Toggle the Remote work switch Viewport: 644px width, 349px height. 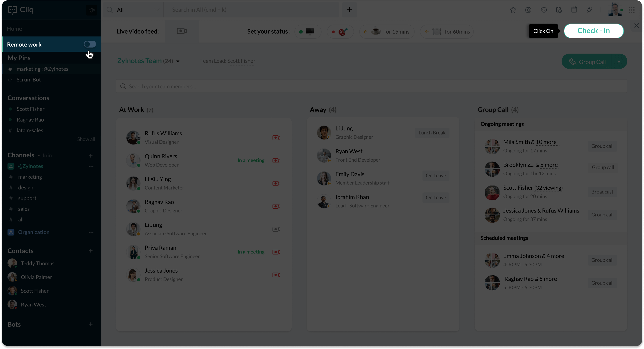[90, 44]
